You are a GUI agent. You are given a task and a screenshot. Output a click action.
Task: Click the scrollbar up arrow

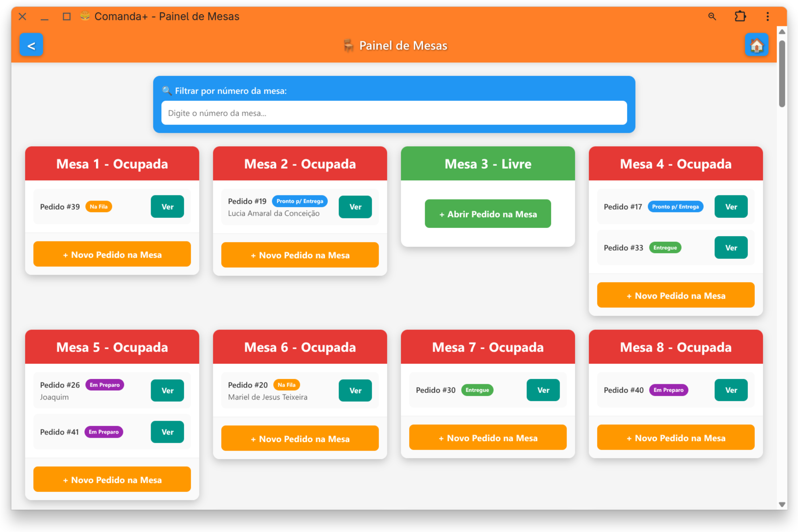pos(782,32)
